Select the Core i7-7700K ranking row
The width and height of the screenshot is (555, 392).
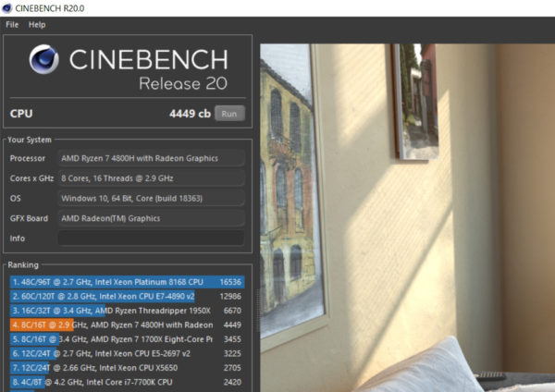pyautogui.click(x=128, y=381)
